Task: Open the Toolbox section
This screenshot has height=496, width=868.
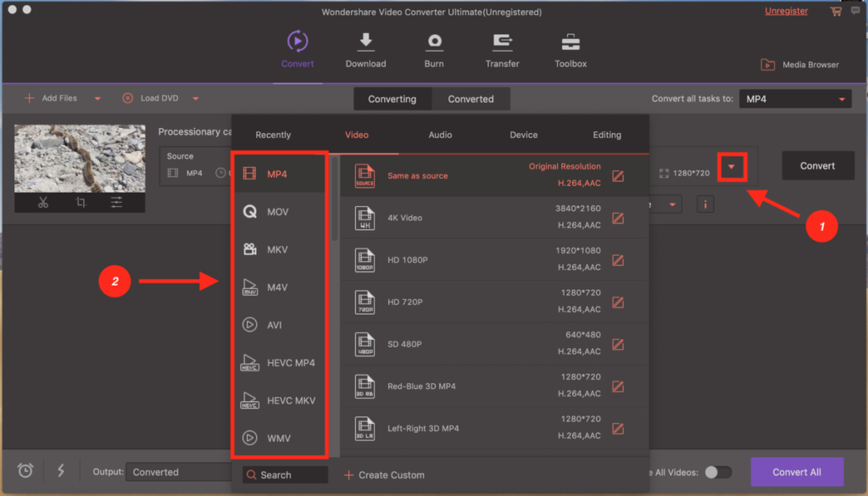Action: (x=570, y=49)
